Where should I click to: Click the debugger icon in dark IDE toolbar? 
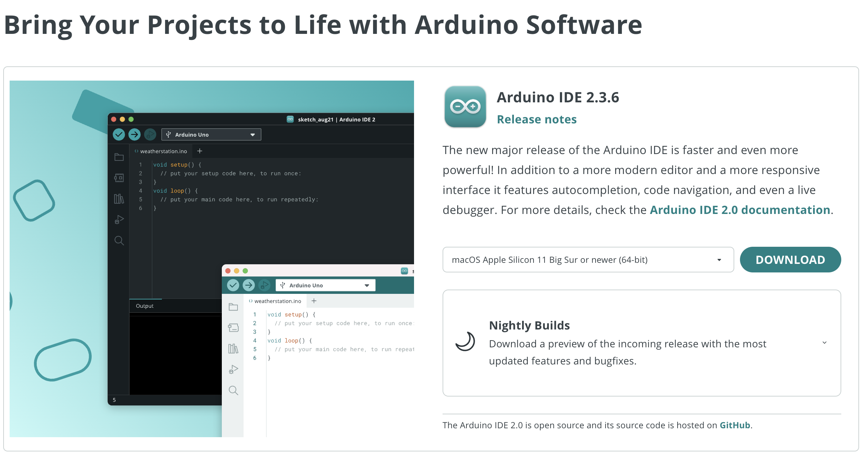click(x=150, y=134)
